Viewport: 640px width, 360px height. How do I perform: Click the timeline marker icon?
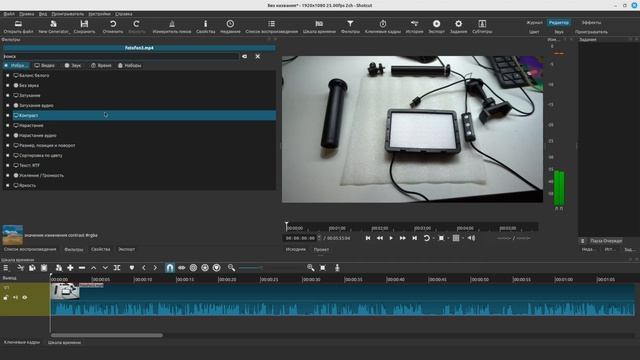coord(131,268)
